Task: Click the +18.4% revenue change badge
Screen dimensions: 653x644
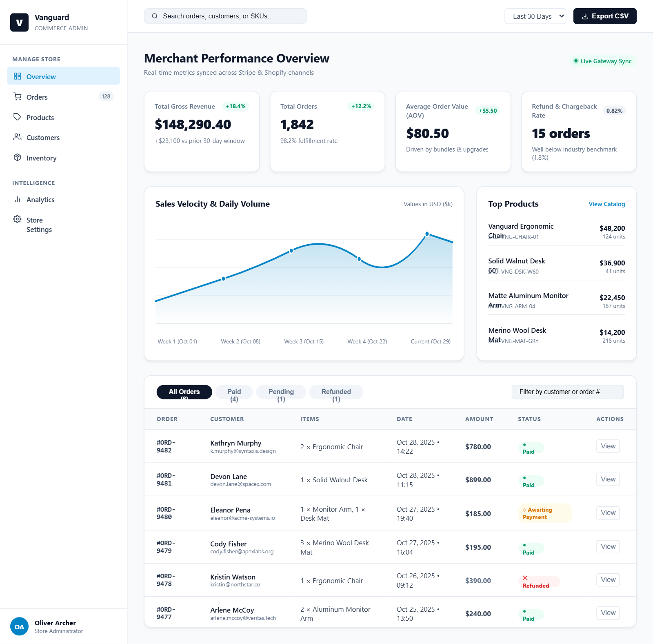Action: pyautogui.click(x=235, y=106)
